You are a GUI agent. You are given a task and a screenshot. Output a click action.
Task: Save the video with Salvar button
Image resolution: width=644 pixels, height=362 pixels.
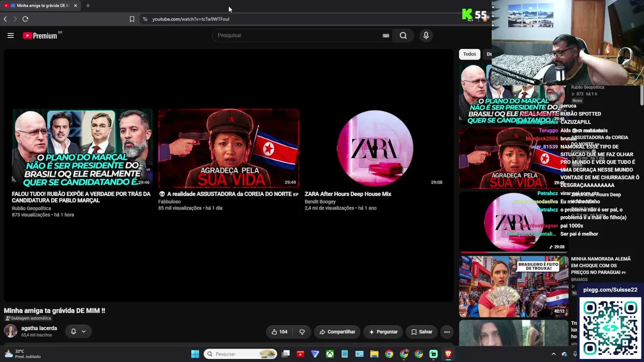(x=422, y=332)
